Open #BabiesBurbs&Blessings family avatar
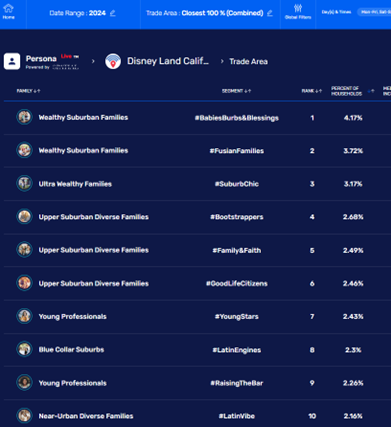This screenshot has width=391, height=427. click(24, 117)
